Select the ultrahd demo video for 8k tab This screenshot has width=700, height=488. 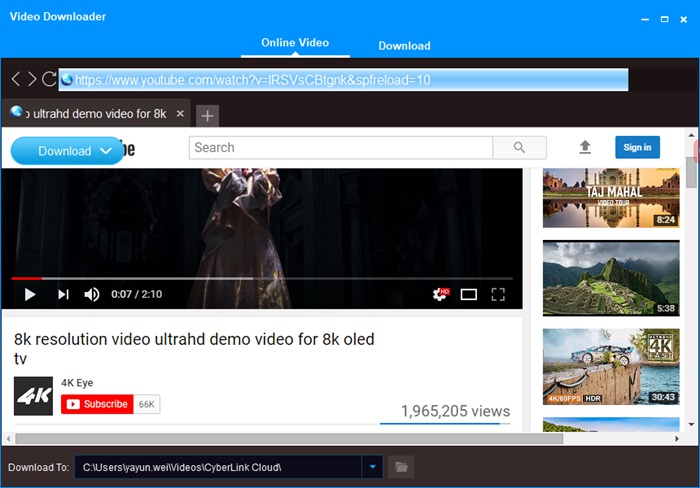coord(96,113)
